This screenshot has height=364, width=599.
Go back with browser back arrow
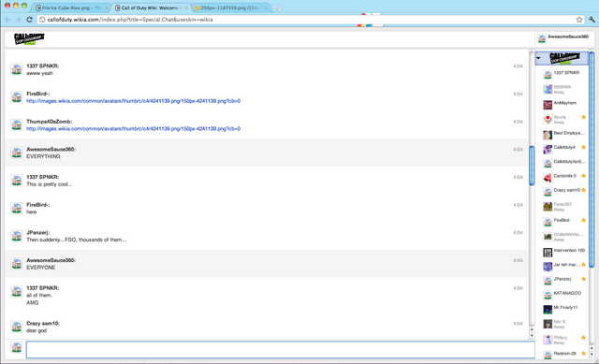point(7,20)
